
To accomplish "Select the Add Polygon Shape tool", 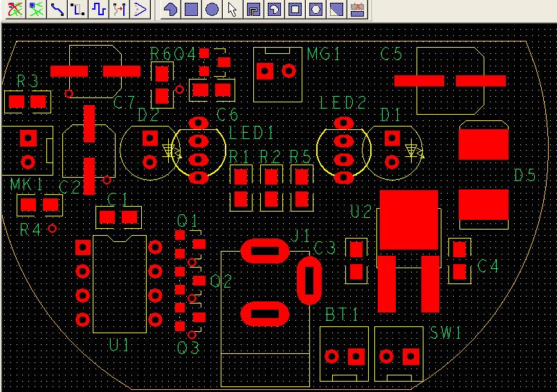I will [x=170, y=8].
